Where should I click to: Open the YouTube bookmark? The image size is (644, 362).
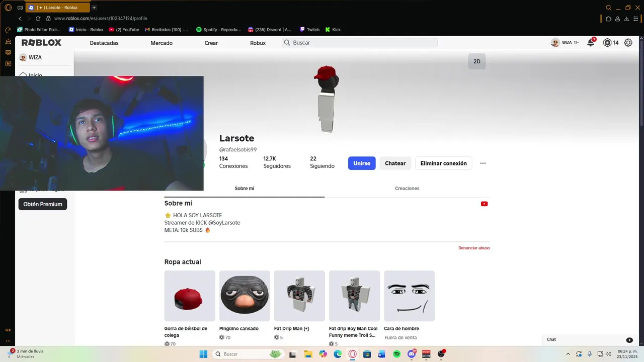[124, 30]
